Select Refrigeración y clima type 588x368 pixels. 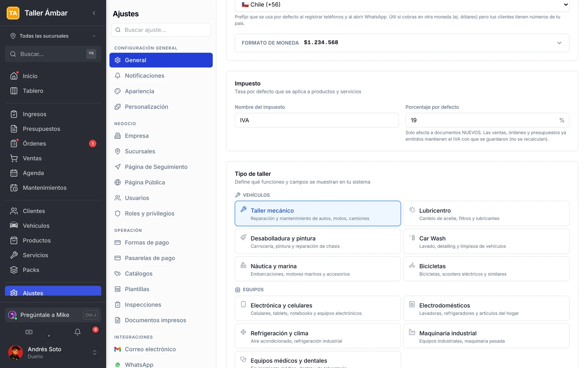click(318, 336)
